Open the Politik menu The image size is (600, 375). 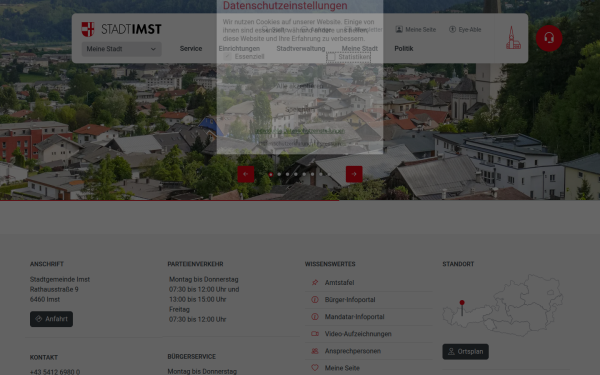click(404, 49)
